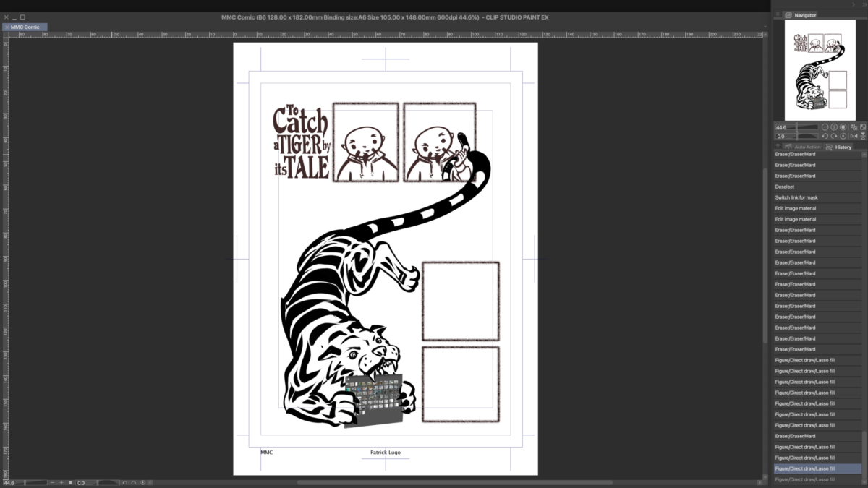Switch to the Auto Action tab
868x488 pixels.
click(803, 147)
